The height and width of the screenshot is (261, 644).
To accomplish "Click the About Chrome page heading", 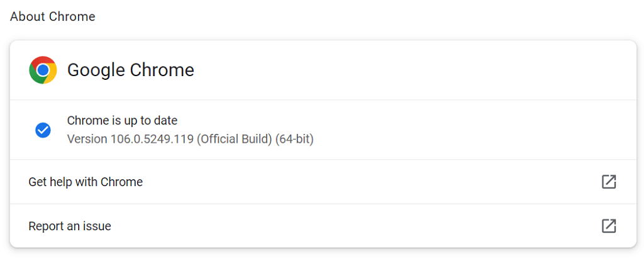I will [x=53, y=16].
